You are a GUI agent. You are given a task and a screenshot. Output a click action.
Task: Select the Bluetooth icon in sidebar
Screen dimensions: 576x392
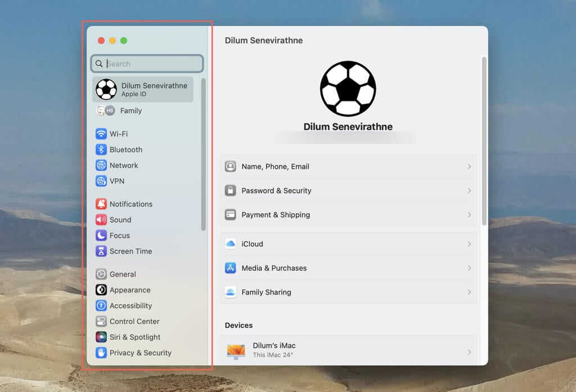[101, 150]
